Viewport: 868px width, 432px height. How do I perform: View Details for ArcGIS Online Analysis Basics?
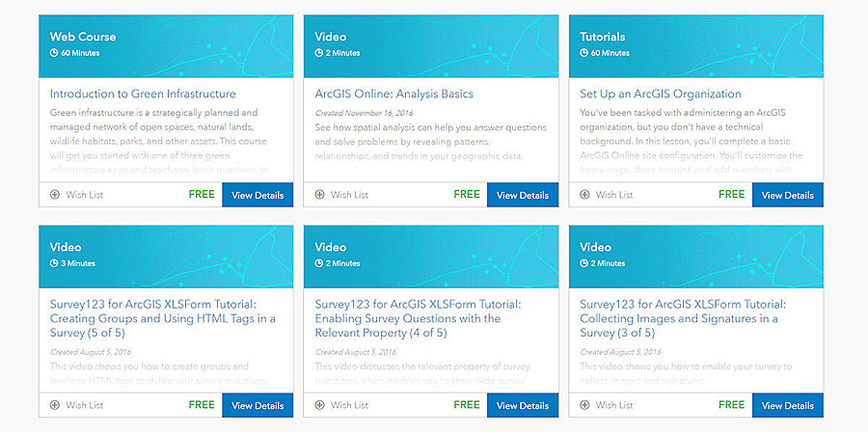[x=522, y=195]
